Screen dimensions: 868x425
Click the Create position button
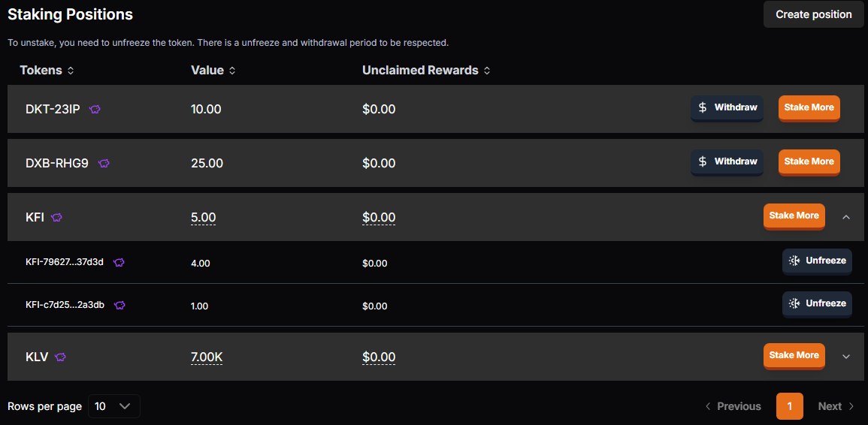tap(813, 14)
